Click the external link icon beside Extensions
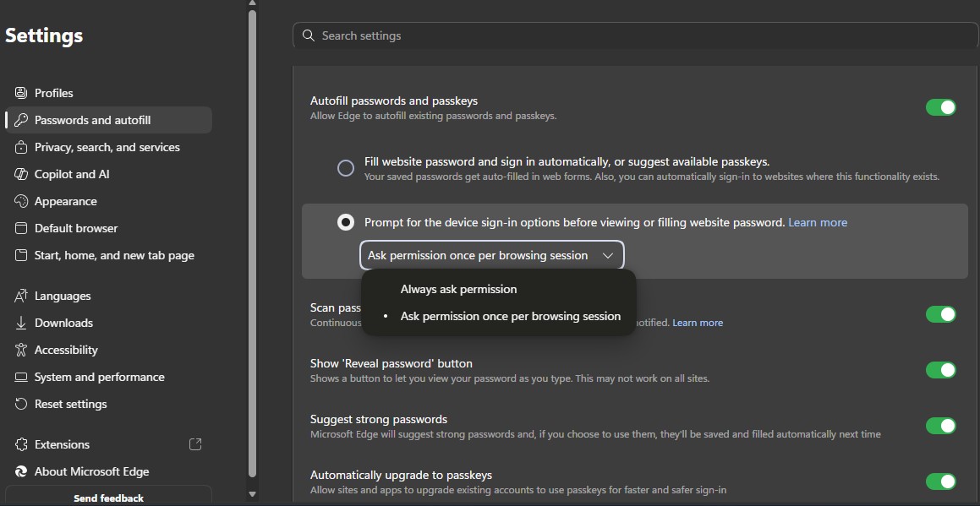 click(195, 444)
